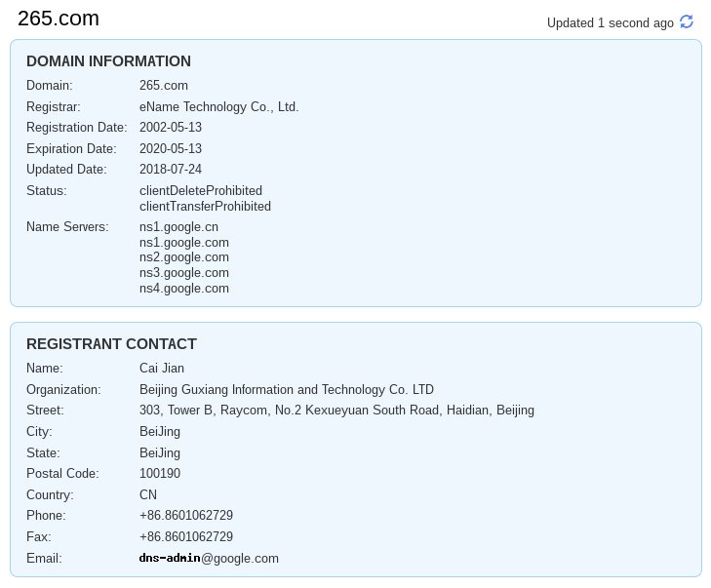Click the 'Email:' label

click(44, 558)
